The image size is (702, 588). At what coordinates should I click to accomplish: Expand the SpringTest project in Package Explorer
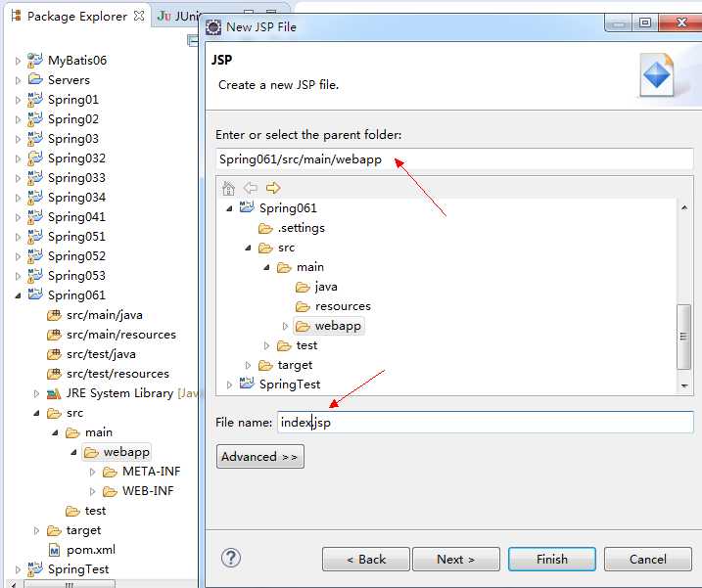18,569
